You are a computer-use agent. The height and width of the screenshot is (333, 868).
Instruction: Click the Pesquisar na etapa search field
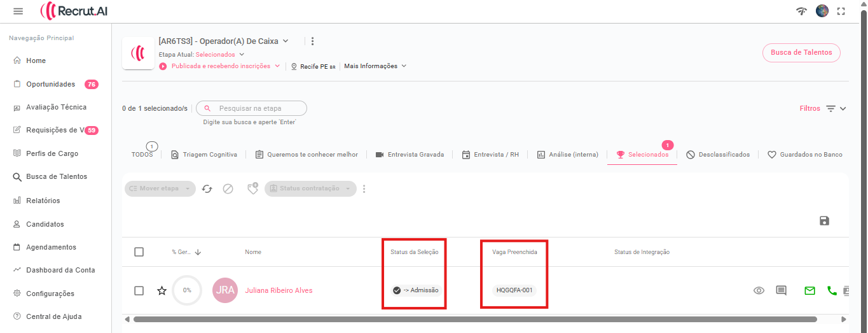click(258, 108)
